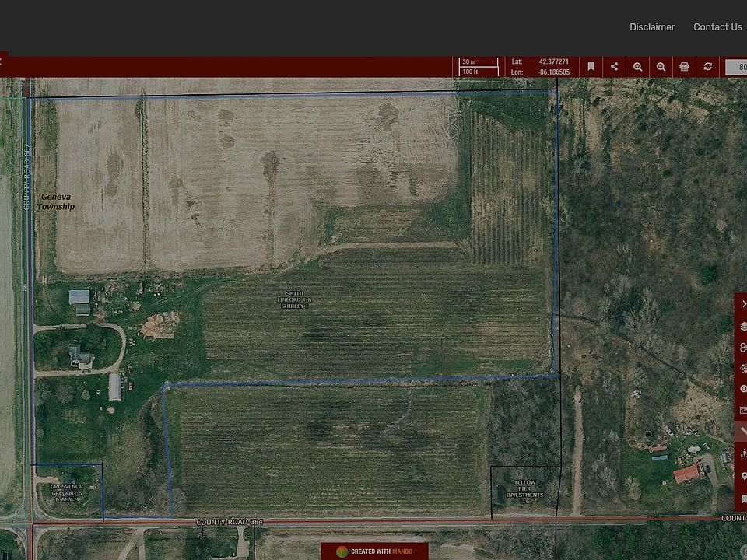Image resolution: width=747 pixels, height=560 pixels.
Task: Click the share map icon
Action: (615, 67)
